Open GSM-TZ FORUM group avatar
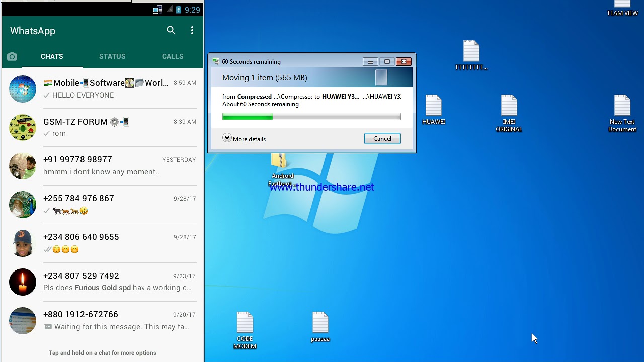Viewport: 644px width, 362px height. (23, 128)
